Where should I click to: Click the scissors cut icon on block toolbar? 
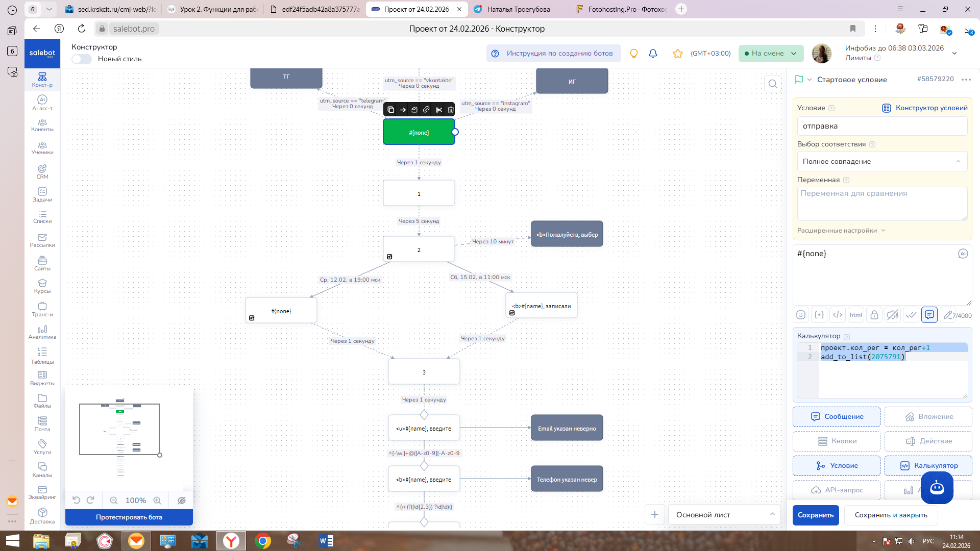tap(438, 110)
